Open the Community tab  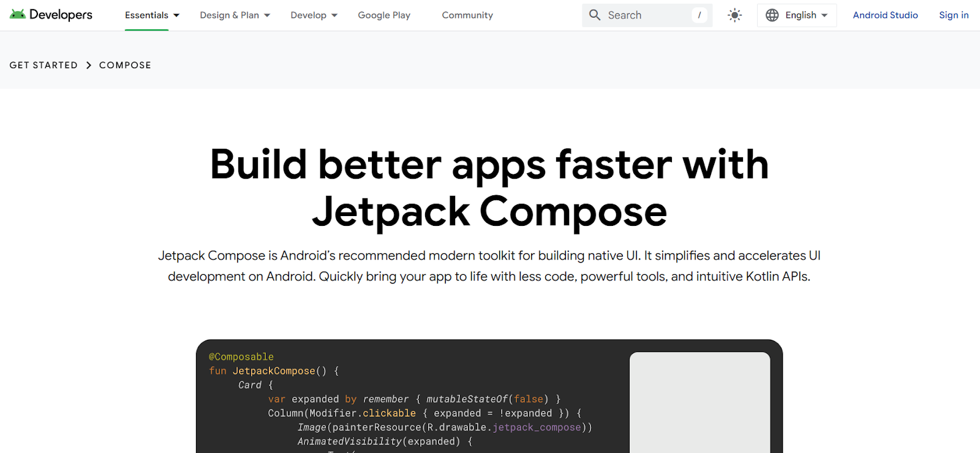(467, 15)
